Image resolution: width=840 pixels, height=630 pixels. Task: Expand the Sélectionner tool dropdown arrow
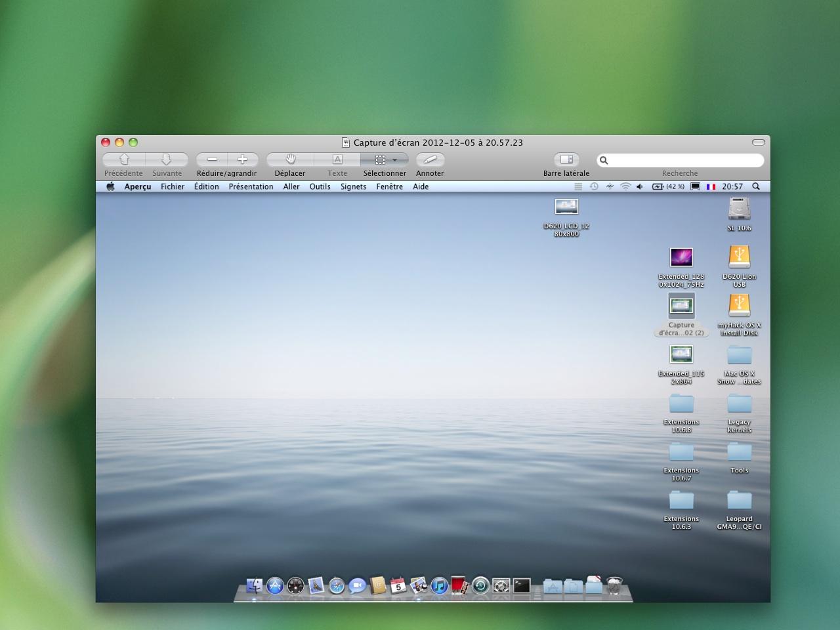[394, 159]
